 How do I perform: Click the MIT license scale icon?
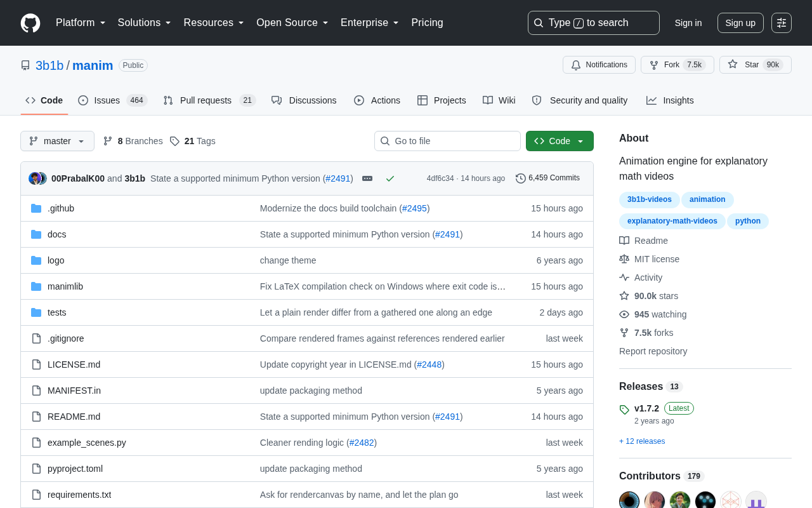point(624,259)
